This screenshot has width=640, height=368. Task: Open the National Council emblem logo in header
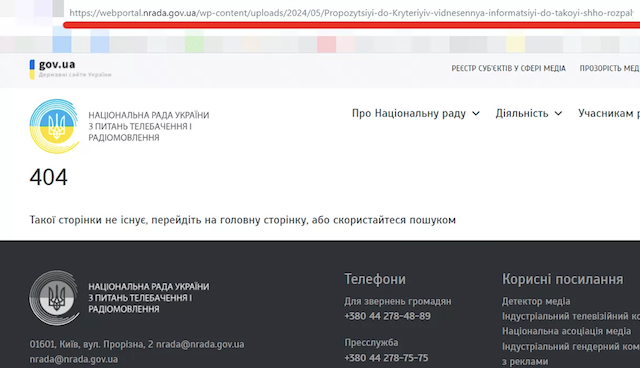point(54,126)
